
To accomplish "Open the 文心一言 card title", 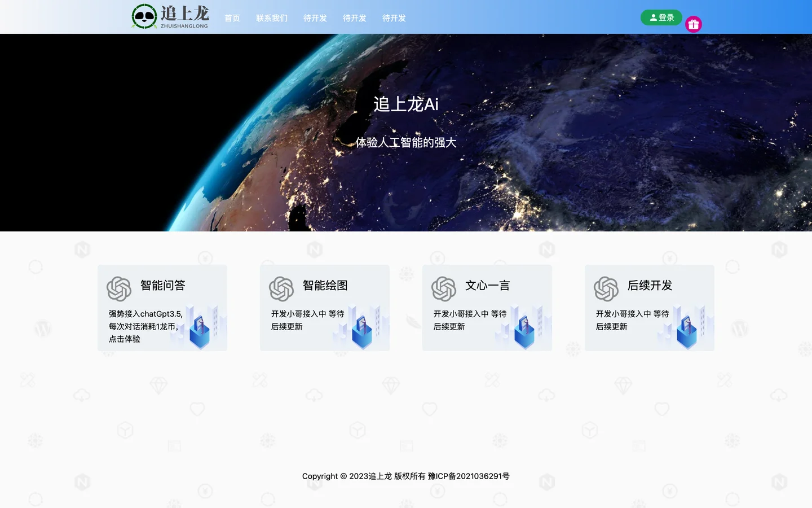I will (x=488, y=286).
